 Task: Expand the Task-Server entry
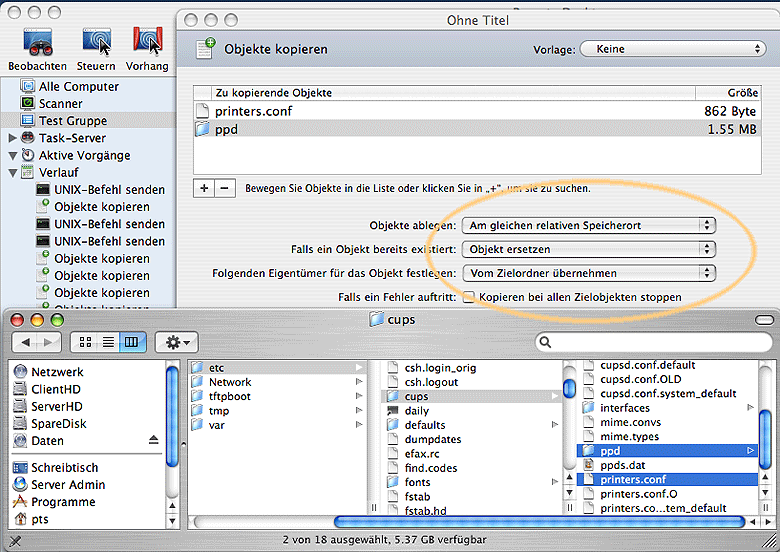coord(13,138)
